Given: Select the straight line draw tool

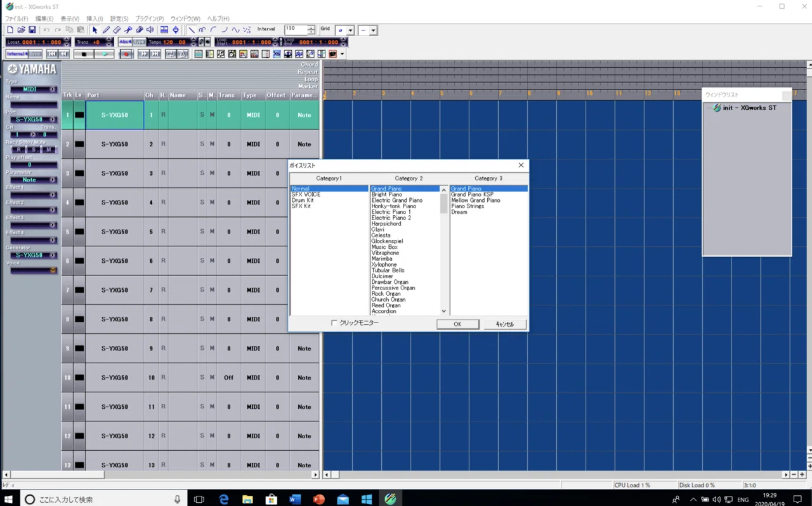Looking at the screenshot, I should 192,30.
